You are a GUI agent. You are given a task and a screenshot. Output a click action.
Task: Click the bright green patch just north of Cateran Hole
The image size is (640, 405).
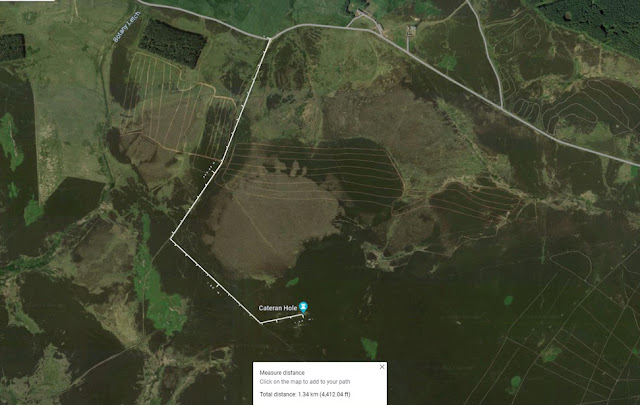tap(292, 282)
